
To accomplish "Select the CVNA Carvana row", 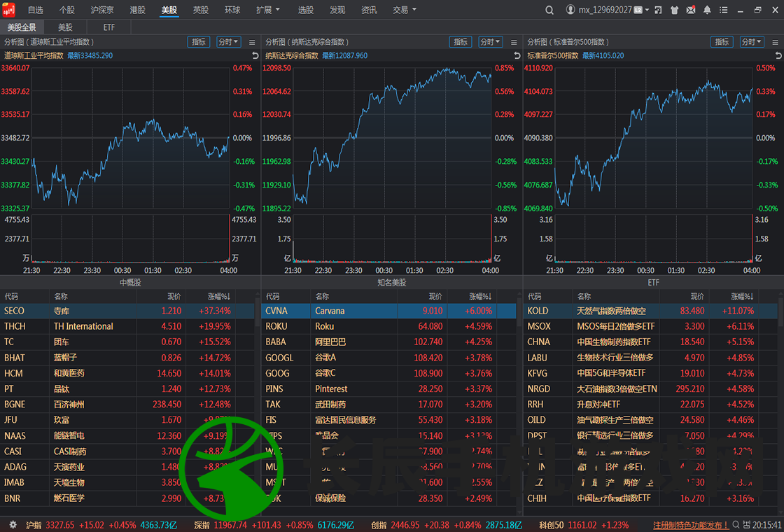I will pyautogui.click(x=389, y=311).
